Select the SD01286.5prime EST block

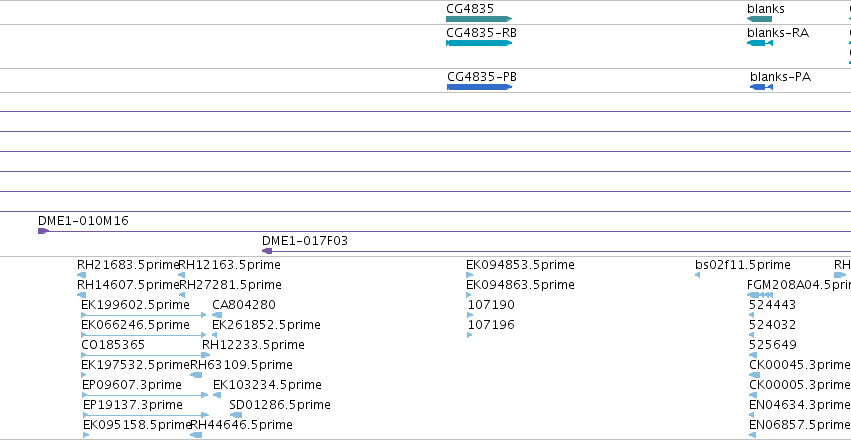(236, 415)
